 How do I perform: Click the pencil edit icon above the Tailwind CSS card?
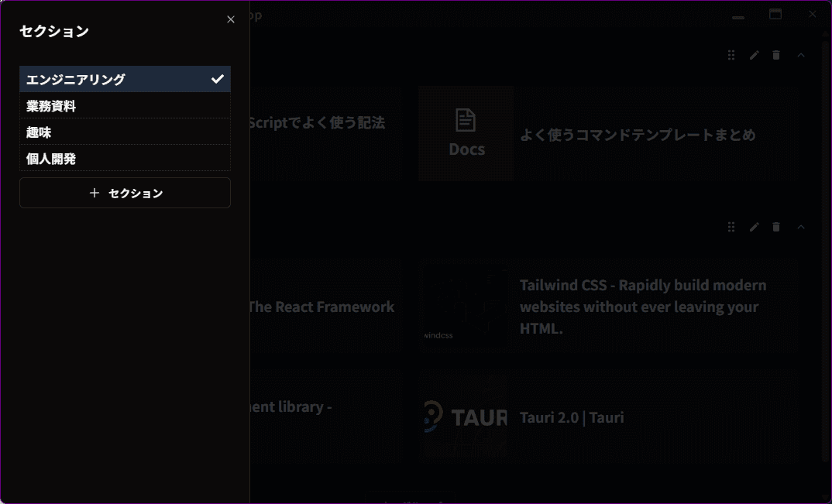point(755,227)
